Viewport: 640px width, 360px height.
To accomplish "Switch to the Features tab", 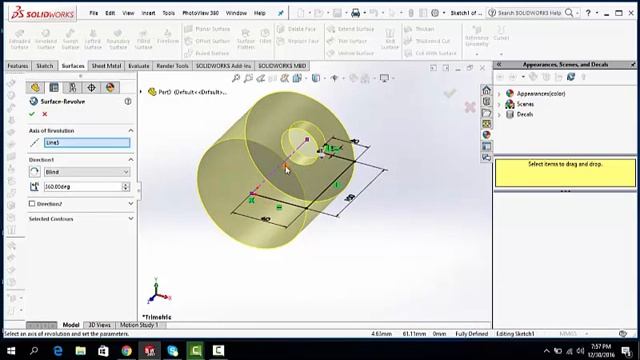I will click(x=18, y=66).
